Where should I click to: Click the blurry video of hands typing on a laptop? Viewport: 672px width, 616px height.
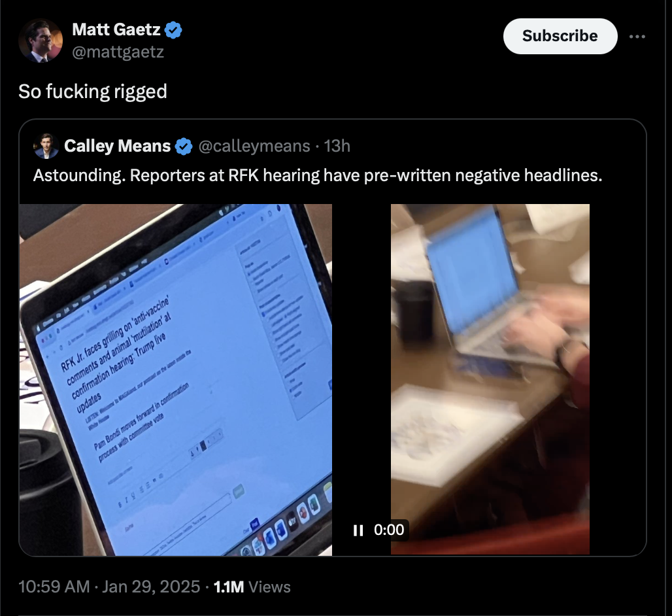coord(490,379)
